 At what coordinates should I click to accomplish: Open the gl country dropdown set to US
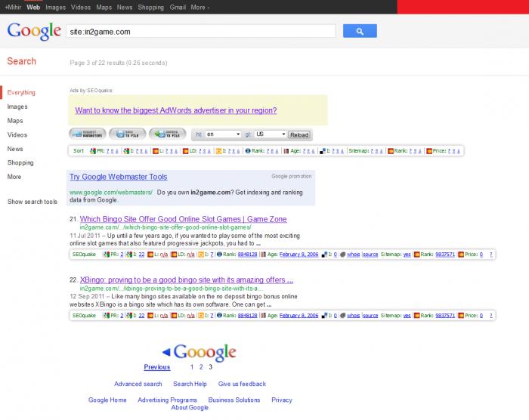(271, 134)
